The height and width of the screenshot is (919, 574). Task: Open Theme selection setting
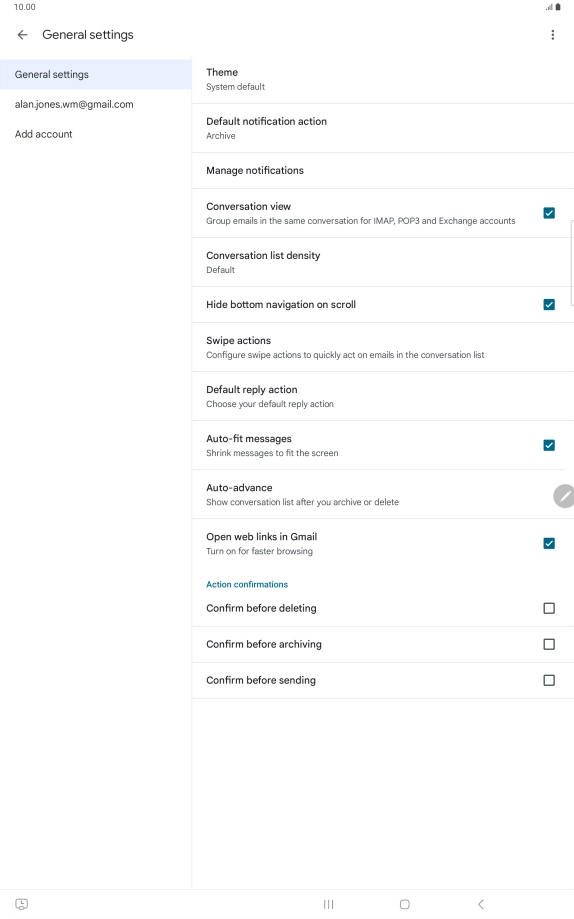click(383, 79)
